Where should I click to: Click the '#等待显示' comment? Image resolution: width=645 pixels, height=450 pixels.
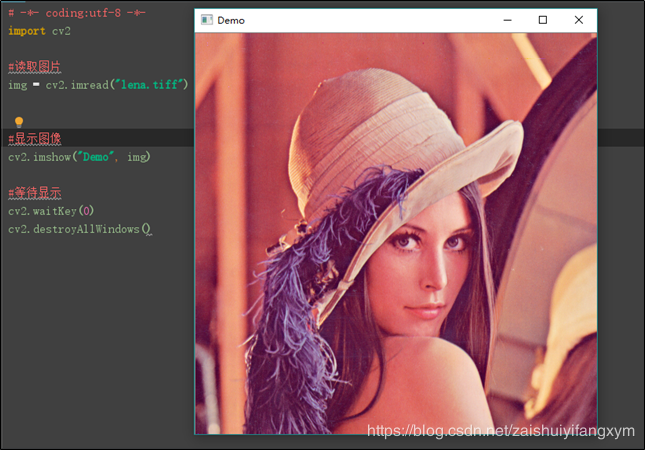[x=35, y=193]
